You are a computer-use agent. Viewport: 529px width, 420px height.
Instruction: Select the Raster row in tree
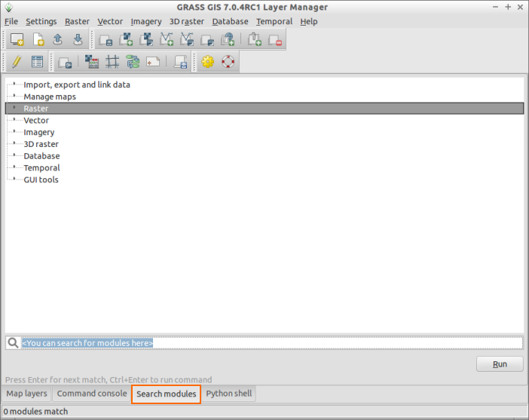[x=264, y=109]
